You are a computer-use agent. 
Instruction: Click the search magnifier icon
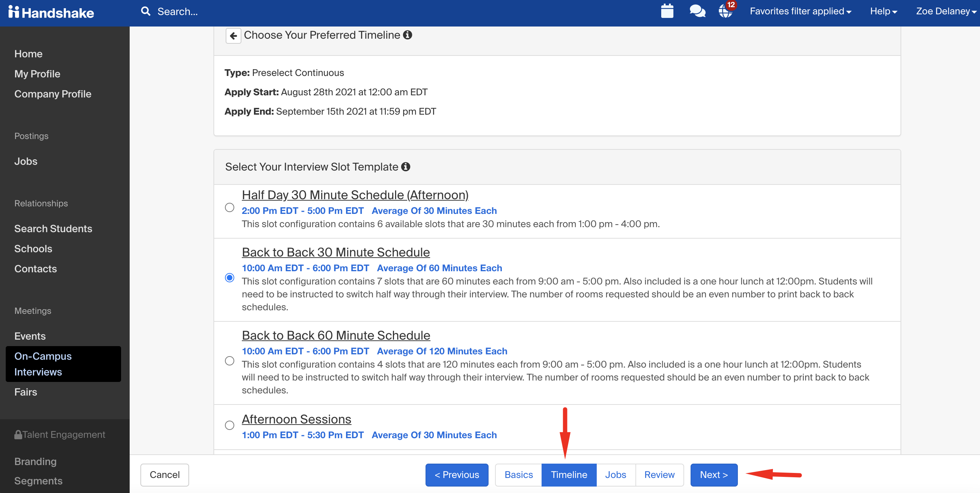pyautogui.click(x=145, y=11)
